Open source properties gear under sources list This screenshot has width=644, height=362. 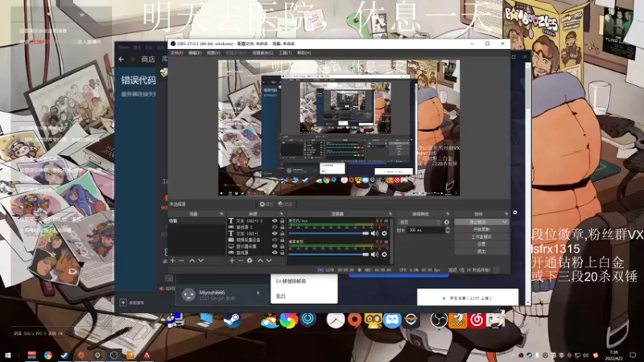(x=250, y=261)
